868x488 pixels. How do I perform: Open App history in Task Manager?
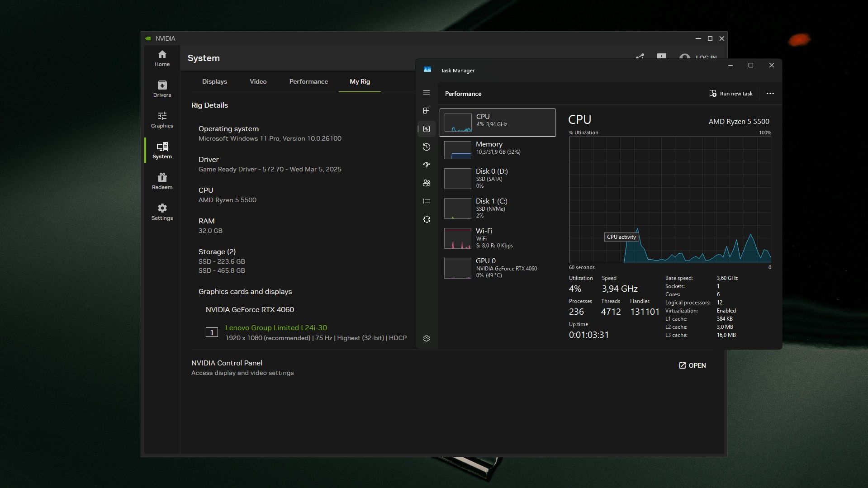pos(426,147)
